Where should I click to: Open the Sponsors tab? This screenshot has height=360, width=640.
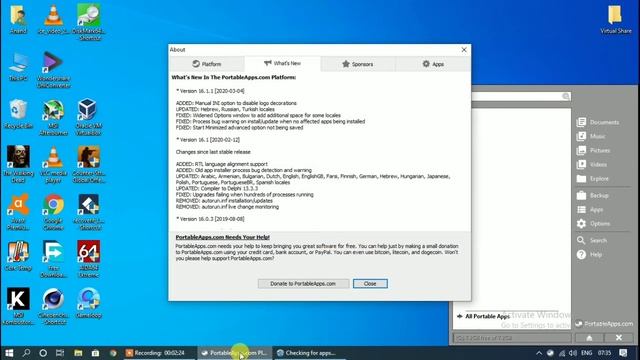[358, 64]
